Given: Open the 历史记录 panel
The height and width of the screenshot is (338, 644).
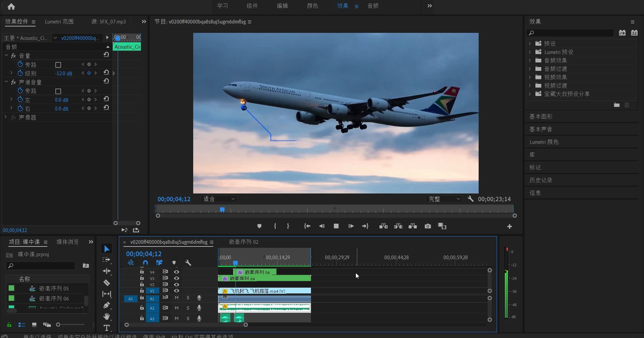Looking at the screenshot, I should pos(541,180).
